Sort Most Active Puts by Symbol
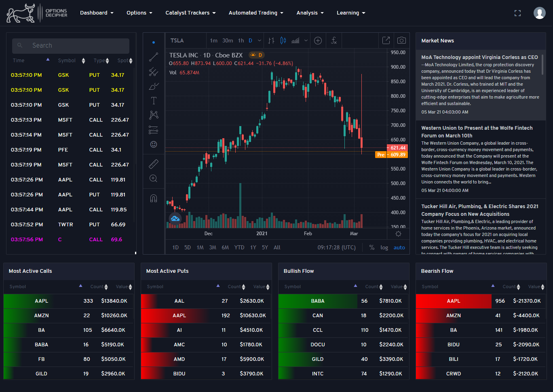553x392 pixels. (183, 287)
